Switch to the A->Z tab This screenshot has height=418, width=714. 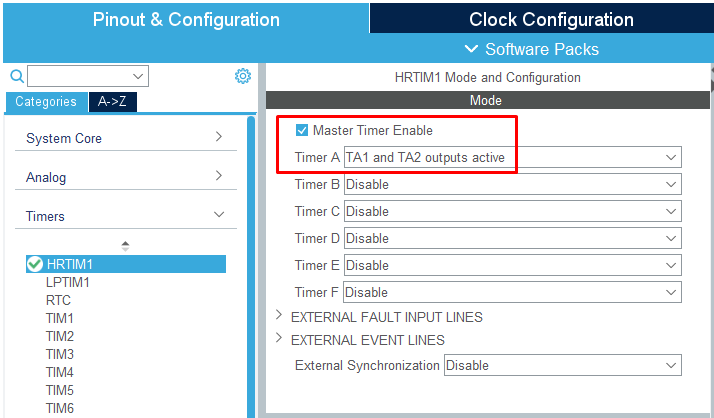click(113, 102)
